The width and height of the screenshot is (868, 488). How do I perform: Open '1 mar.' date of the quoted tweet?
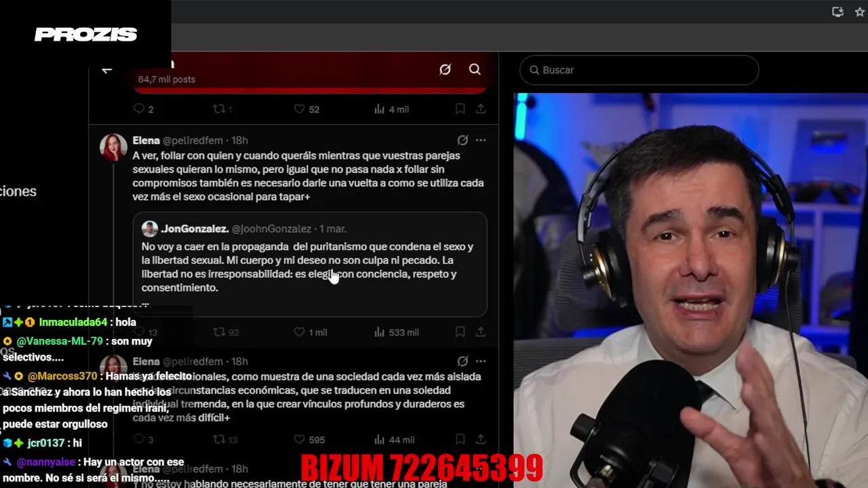(333, 228)
